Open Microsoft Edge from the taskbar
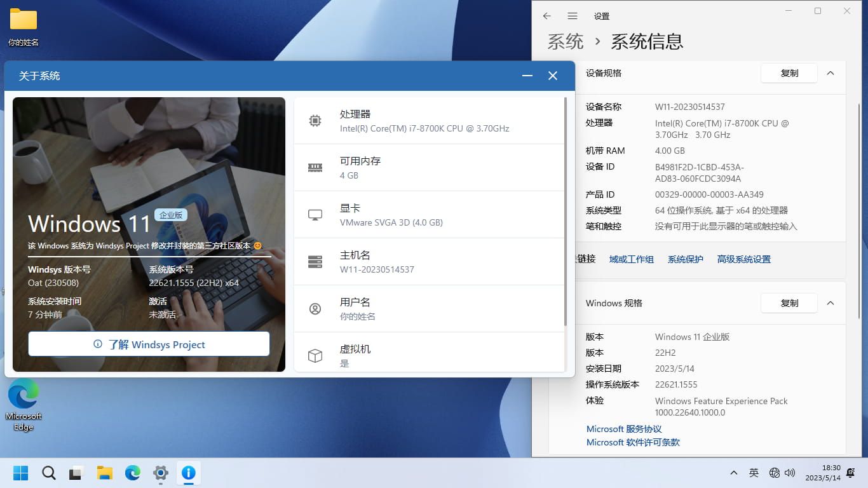The image size is (868, 488). pos(133,473)
